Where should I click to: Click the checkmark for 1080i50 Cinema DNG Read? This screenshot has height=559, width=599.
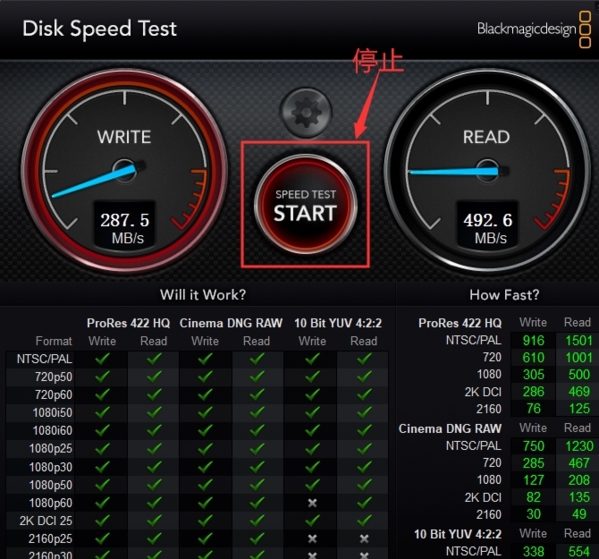coord(257,412)
